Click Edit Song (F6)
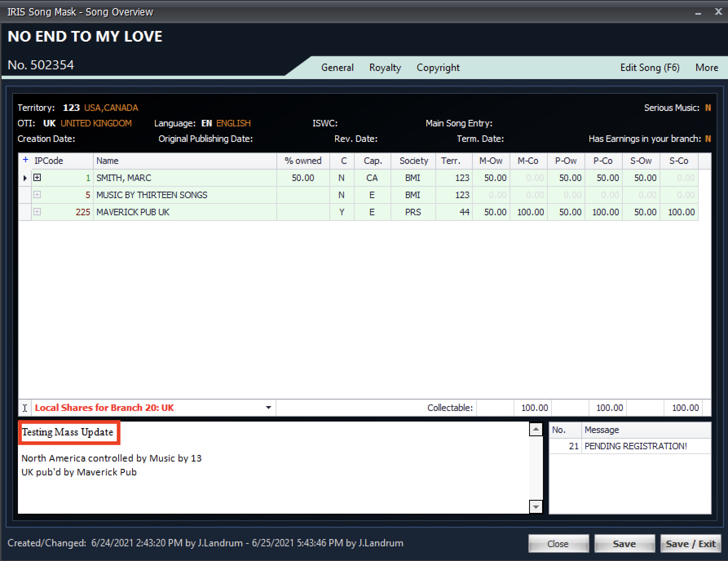Screen dimensions: 728x561 (x=650, y=68)
